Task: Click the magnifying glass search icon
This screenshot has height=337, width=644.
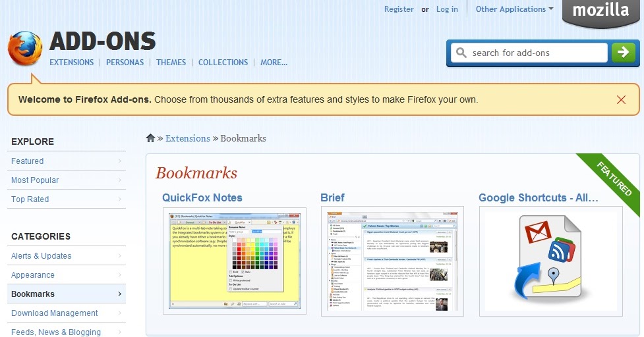Action: coord(461,53)
